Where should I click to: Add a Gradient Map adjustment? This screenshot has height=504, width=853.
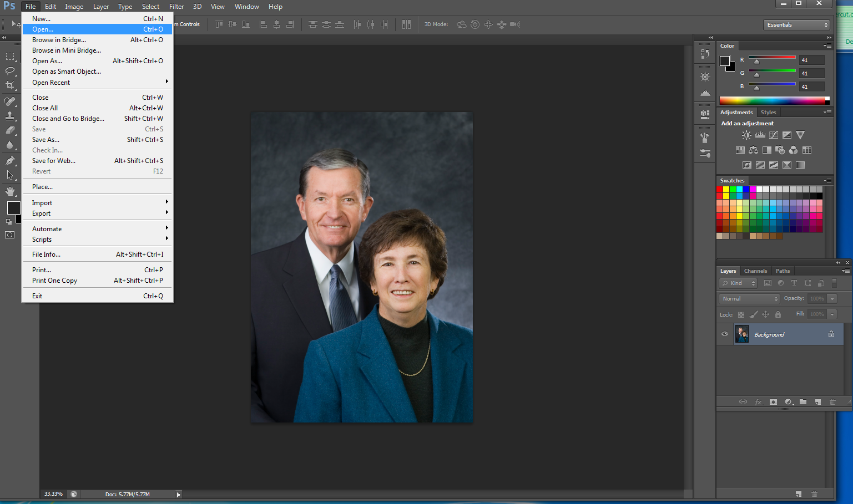[x=800, y=165]
